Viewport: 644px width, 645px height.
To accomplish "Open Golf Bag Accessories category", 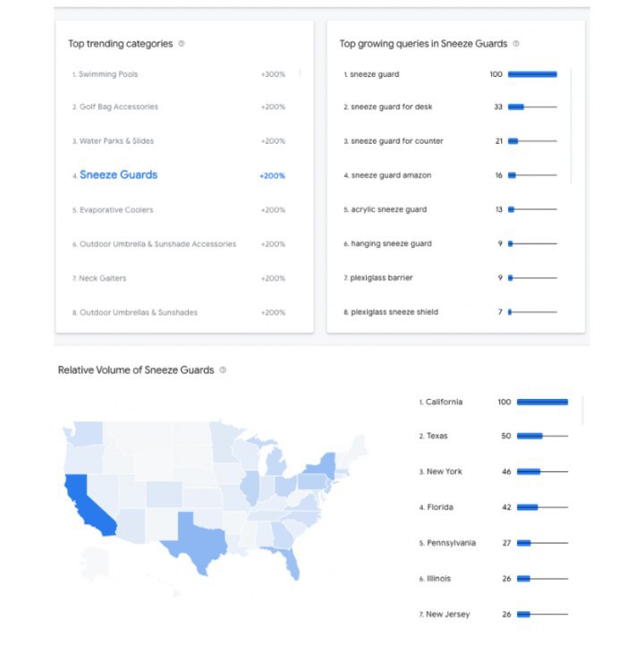I will pos(118,107).
